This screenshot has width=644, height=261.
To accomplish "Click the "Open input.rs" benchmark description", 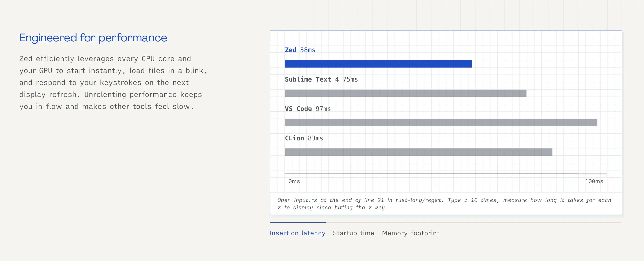I will [x=444, y=204].
